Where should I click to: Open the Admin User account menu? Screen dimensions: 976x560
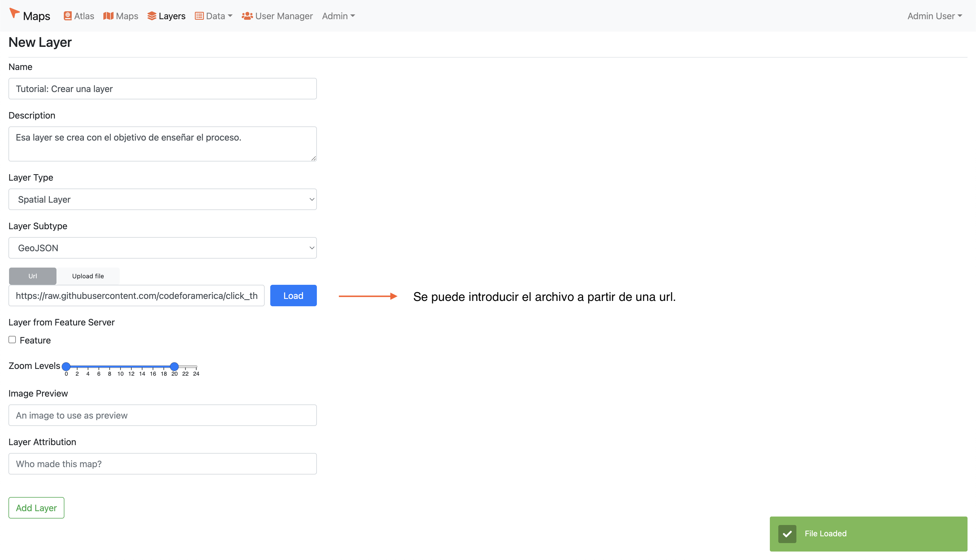[x=934, y=16]
